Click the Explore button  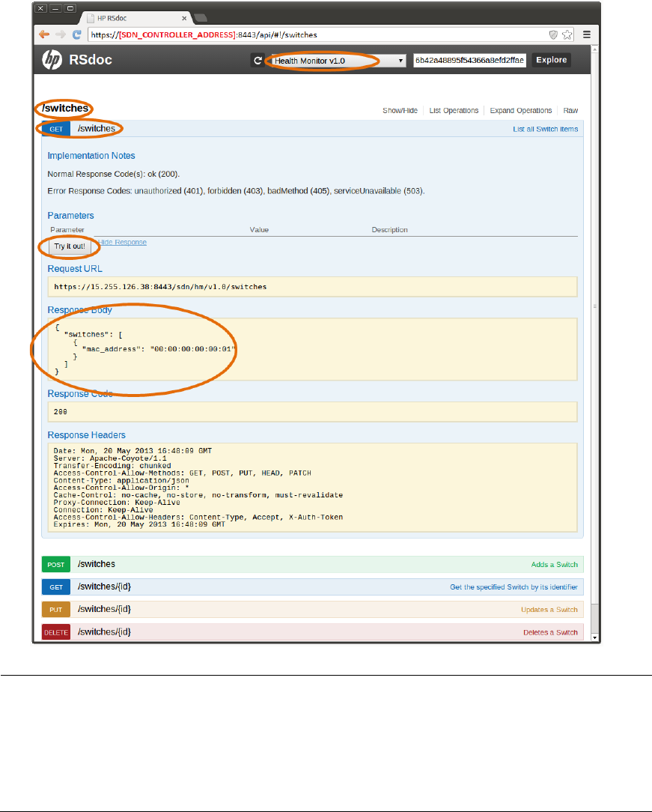click(552, 60)
